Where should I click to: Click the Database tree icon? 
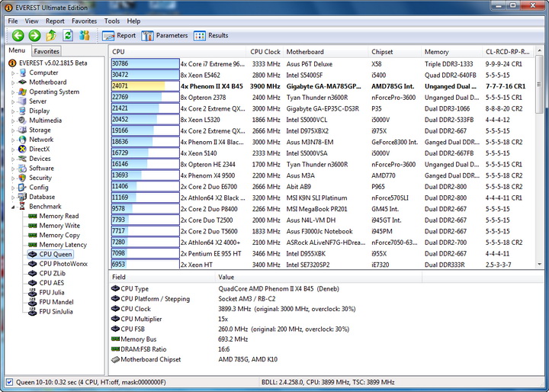point(22,197)
